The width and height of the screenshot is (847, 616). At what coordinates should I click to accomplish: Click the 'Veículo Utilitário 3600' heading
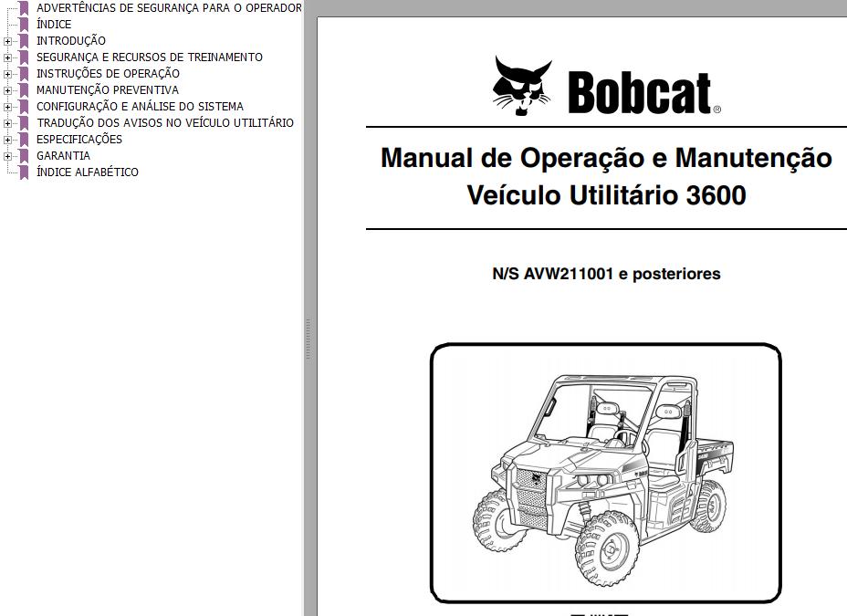[606, 195]
